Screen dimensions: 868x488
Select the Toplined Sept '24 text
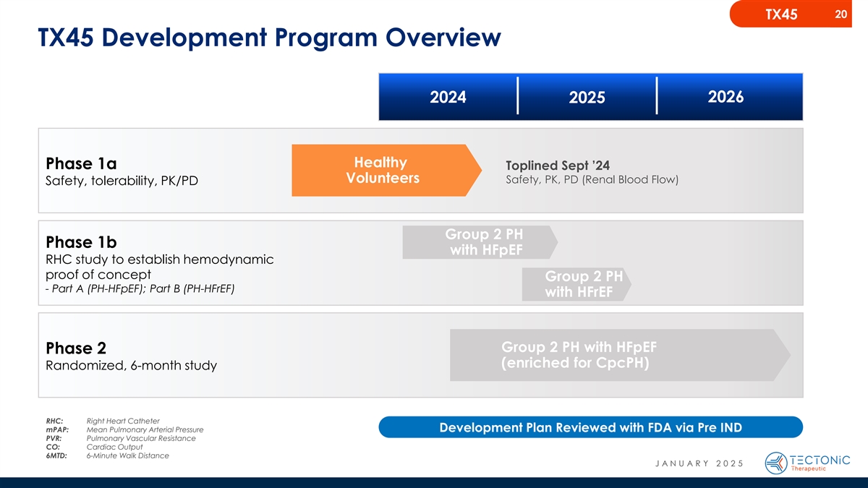(553, 165)
